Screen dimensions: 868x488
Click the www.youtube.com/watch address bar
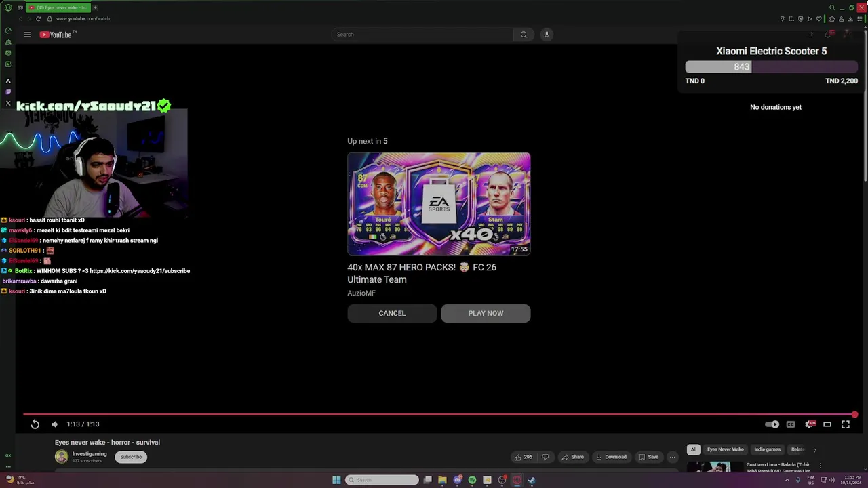tap(83, 19)
